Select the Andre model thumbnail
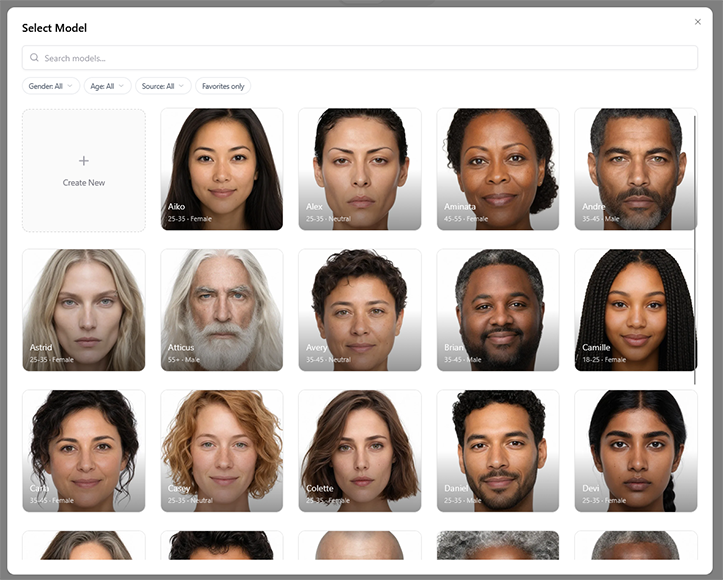This screenshot has height=580, width=723. (x=636, y=169)
